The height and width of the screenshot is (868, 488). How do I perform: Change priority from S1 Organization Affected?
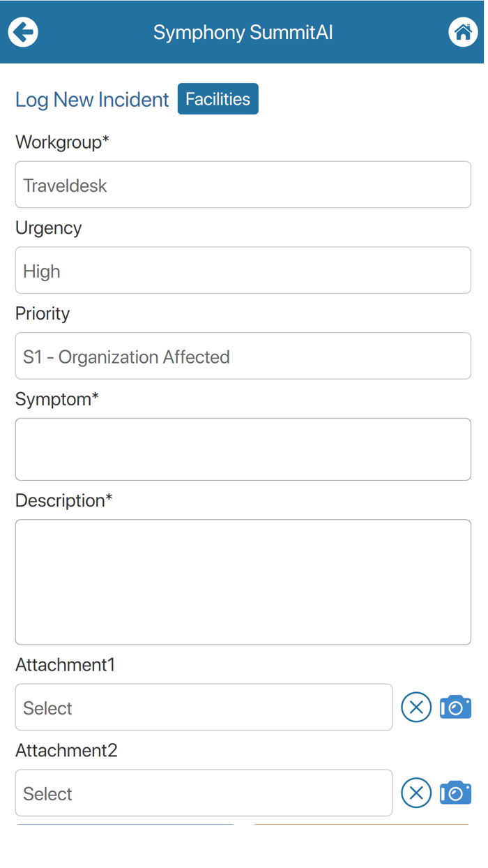pyautogui.click(x=243, y=356)
